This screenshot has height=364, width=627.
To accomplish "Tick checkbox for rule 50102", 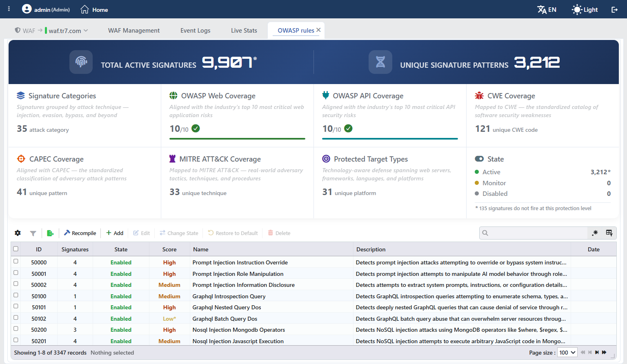I will click(16, 317).
